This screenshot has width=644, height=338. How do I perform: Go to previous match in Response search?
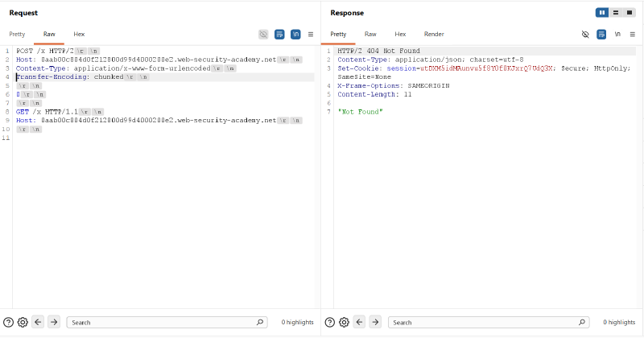(x=359, y=322)
